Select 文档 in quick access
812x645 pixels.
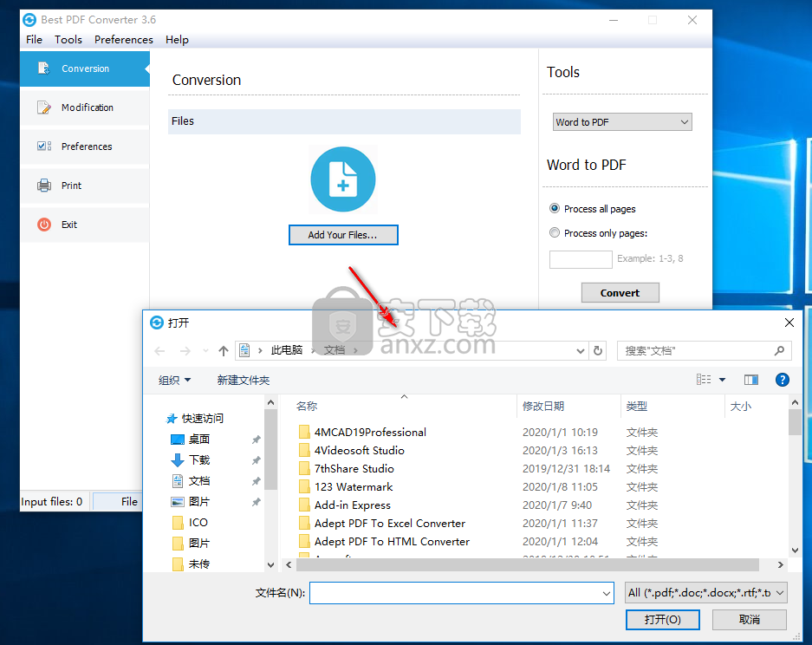coord(198,481)
